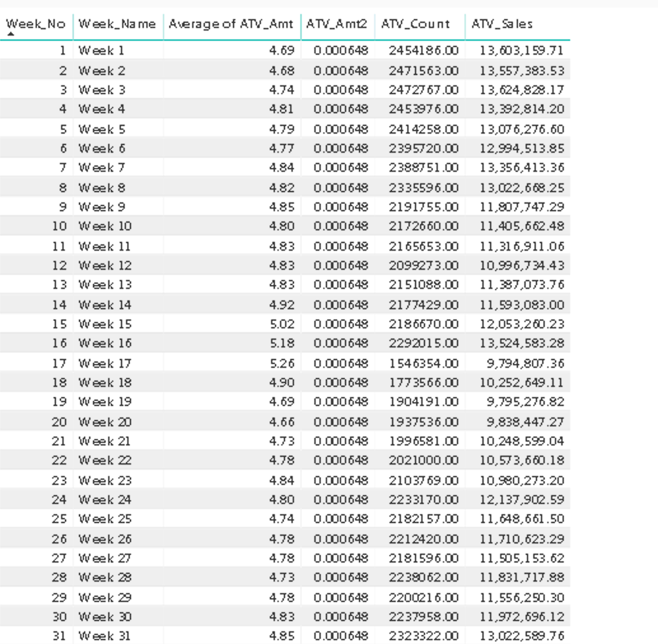
Task: Click ATV_Sales value 11,831,717.88
Action: coord(522,577)
